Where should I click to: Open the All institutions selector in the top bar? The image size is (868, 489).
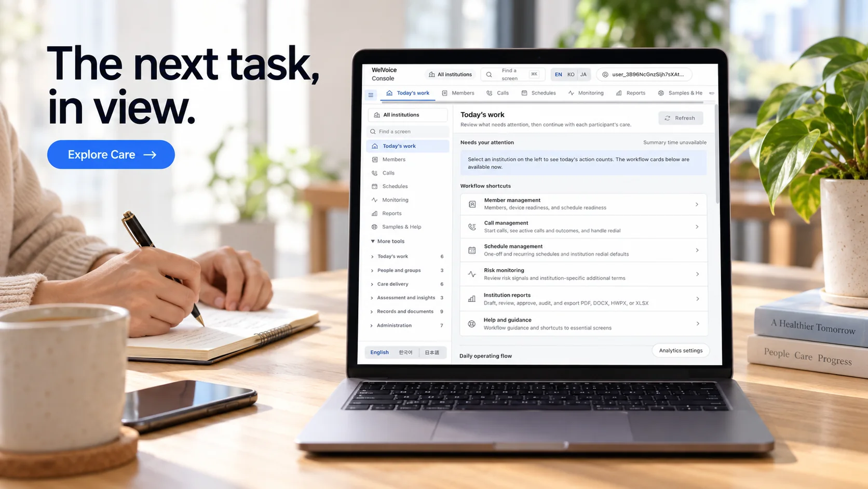(450, 74)
